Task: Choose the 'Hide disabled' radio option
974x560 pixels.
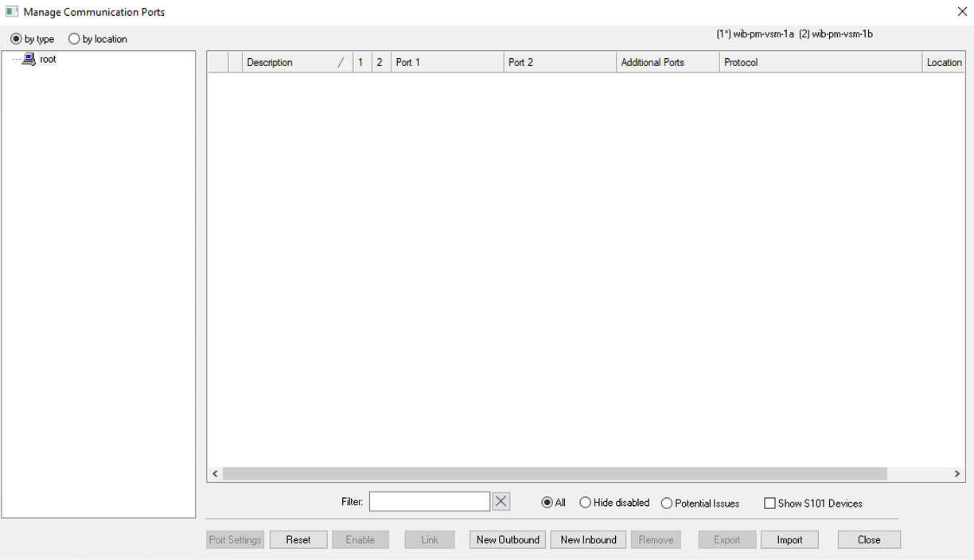Action: point(586,503)
